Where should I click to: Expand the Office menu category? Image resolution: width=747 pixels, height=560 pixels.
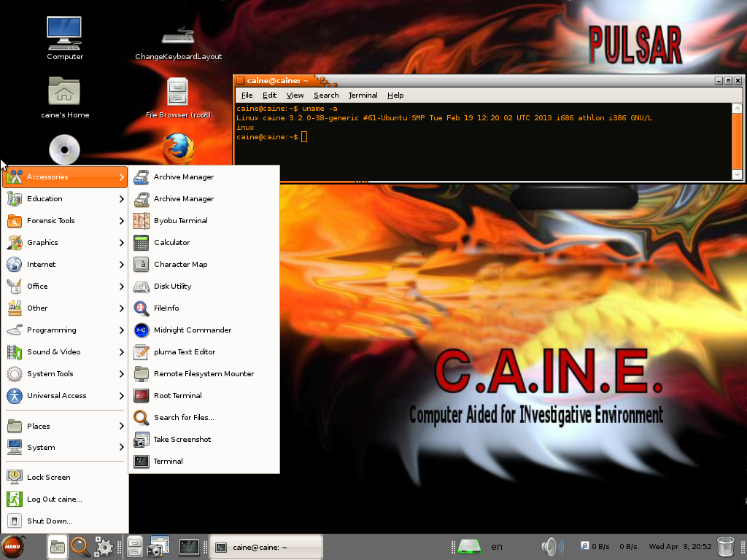pyautogui.click(x=65, y=286)
